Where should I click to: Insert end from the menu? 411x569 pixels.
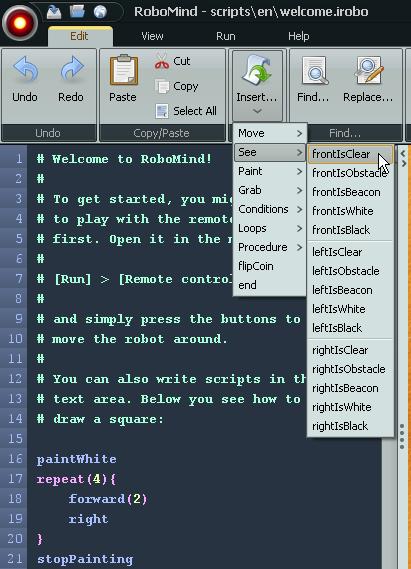click(x=270, y=285)
